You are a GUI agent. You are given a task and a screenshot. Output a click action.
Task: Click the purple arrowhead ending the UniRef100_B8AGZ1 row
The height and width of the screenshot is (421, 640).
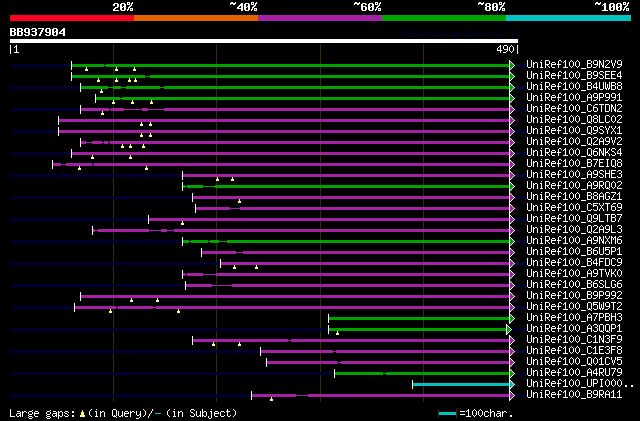click(x=512, y=198)
